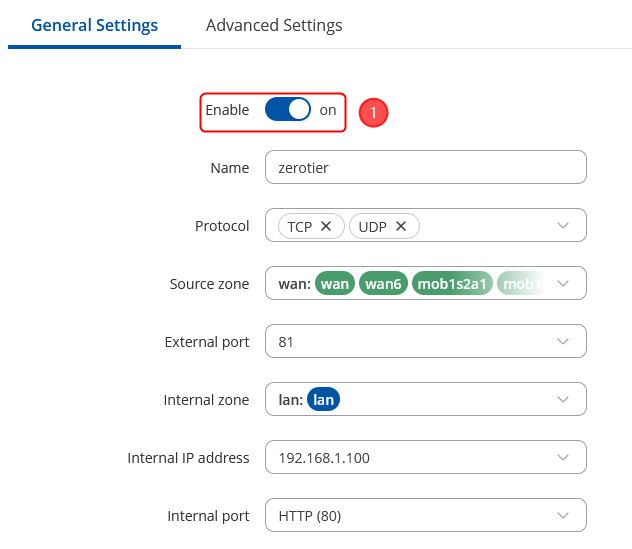Open the Internal zone dropdown
Image resolution: width=632 pixels, height=549 pixels.
[563, 400]
